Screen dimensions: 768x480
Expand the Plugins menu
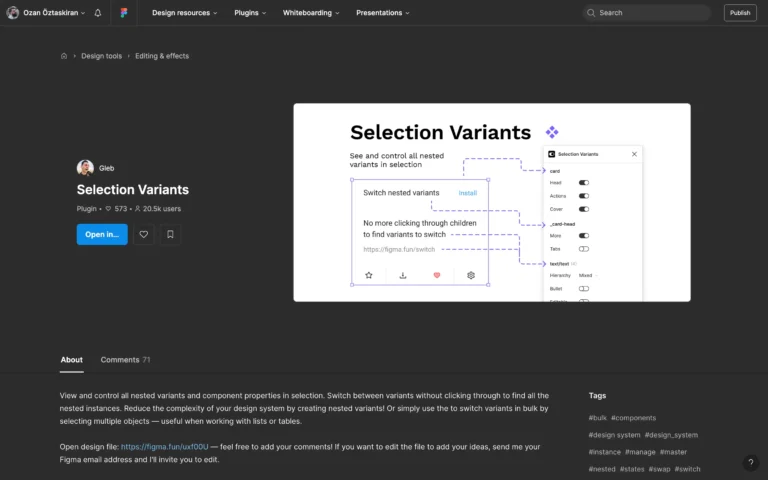(250, 13)
